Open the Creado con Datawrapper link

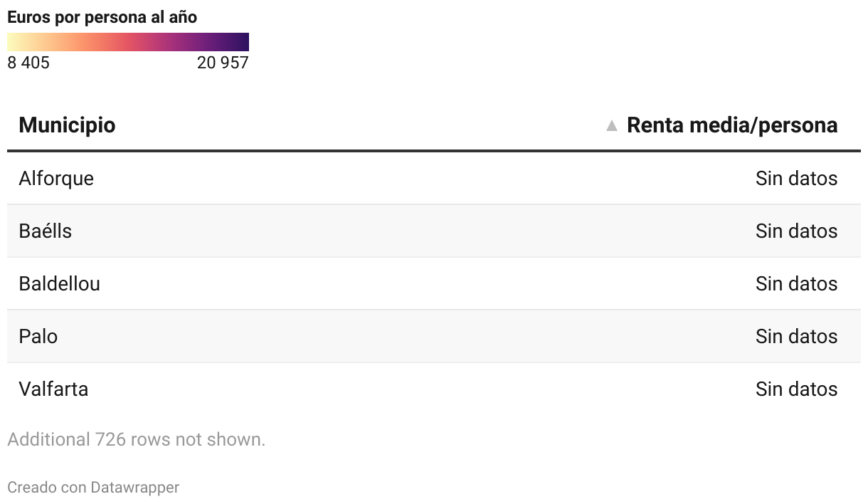93,488
